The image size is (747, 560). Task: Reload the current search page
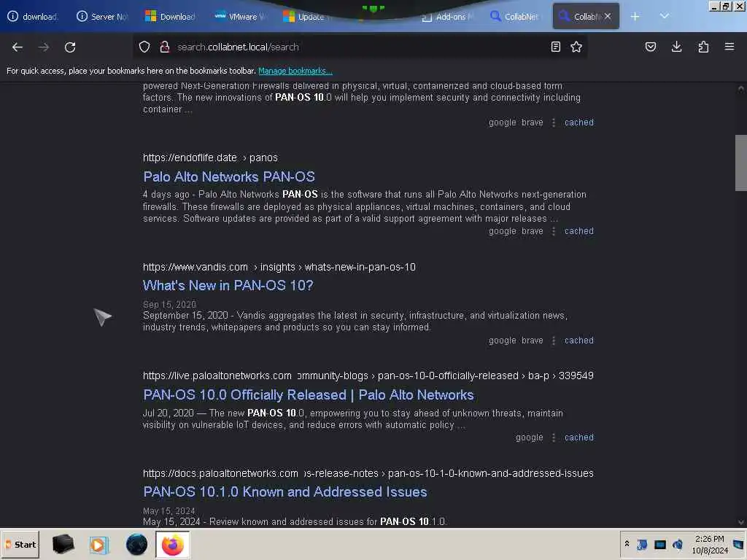coord(70,47)
